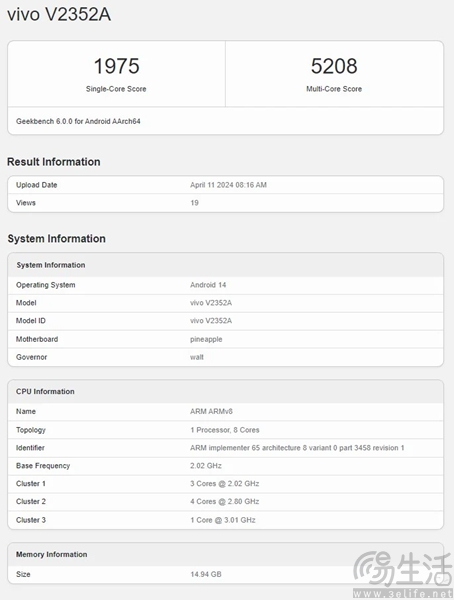Select the ARM ARMv8 value
This screenshot has height=600, width=454.
(x=211, y=411)
